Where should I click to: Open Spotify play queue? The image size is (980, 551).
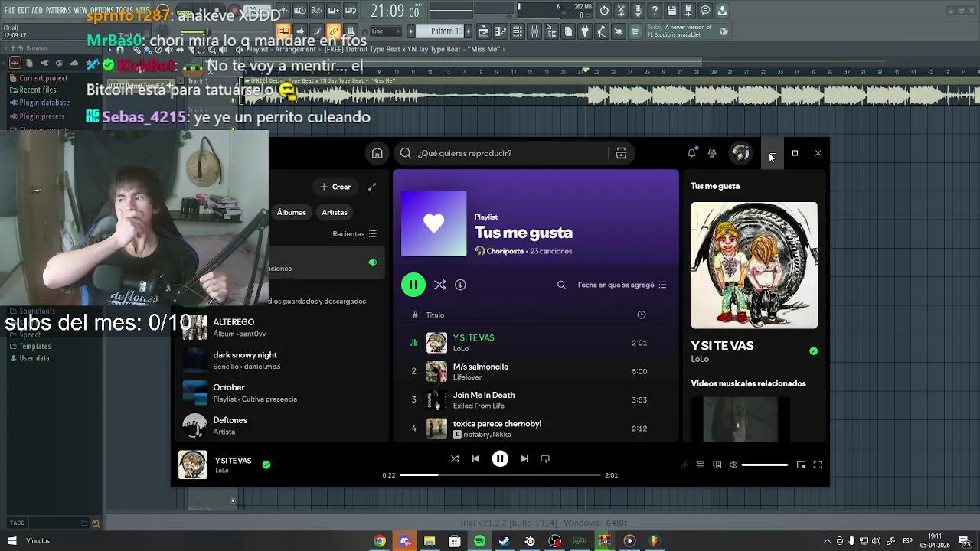coord(701,465)
